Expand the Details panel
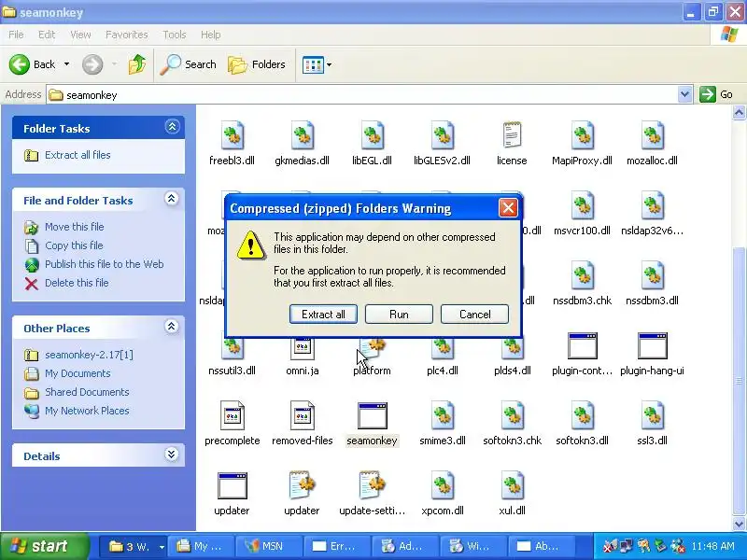 tap(172, 455)
